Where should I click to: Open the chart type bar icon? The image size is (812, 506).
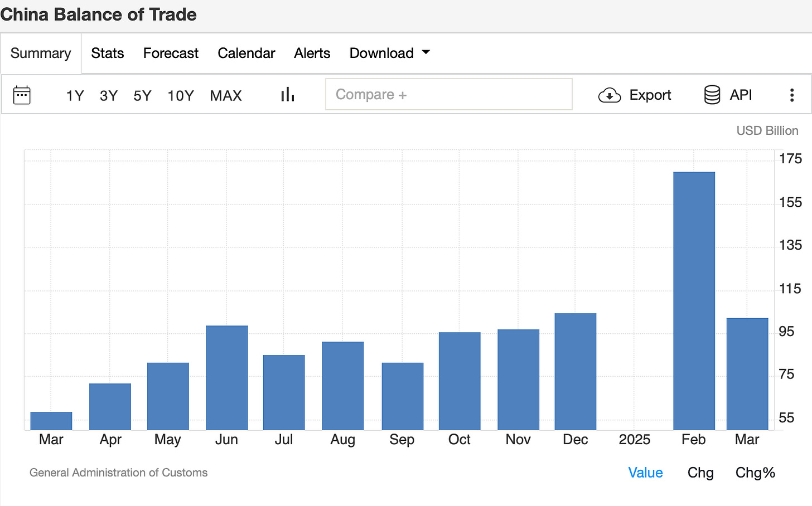click(x=287, y=95)
